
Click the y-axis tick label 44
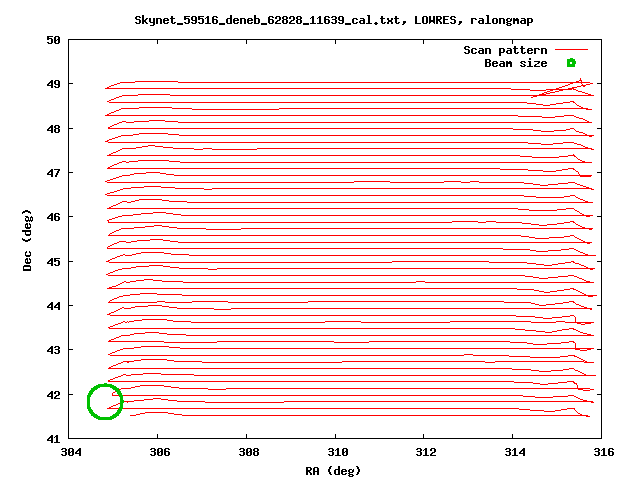[53, 306]
